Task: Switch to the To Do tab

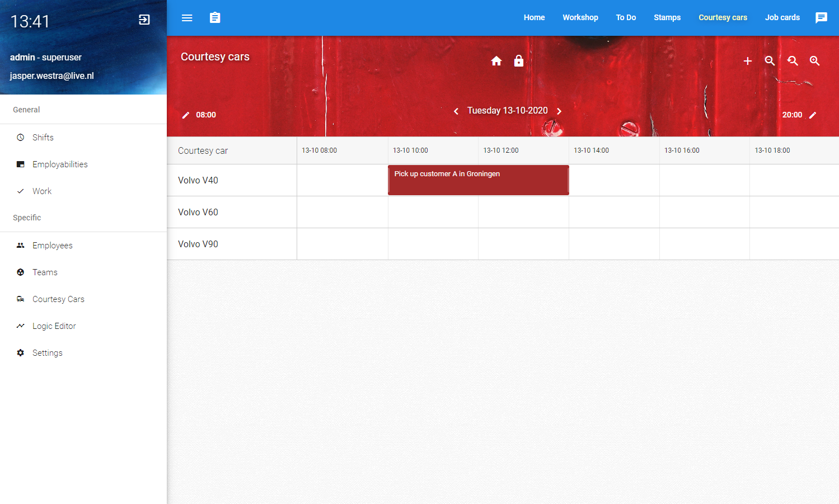Action: point(626,17)
